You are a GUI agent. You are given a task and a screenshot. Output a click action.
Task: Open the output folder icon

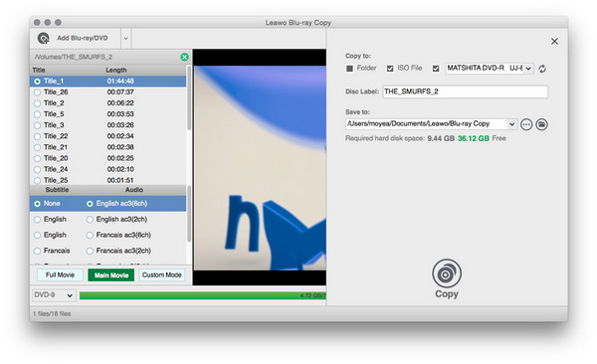click(x=542, y=124)
